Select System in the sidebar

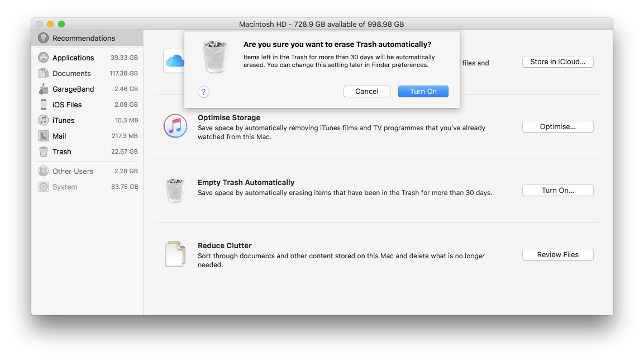pos(63,187)
